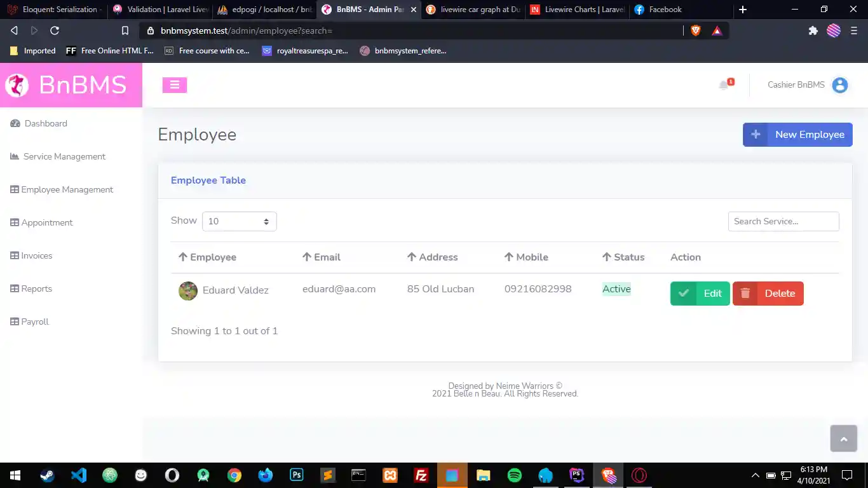Open royaltreasurespa_re... bookmark
Screen dimensions: 868x488
[305, 51]
